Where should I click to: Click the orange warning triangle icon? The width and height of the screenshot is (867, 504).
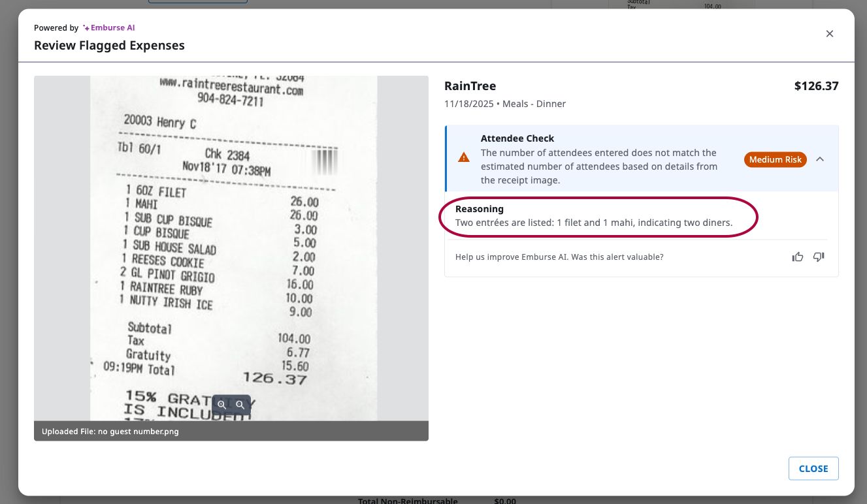464,157
